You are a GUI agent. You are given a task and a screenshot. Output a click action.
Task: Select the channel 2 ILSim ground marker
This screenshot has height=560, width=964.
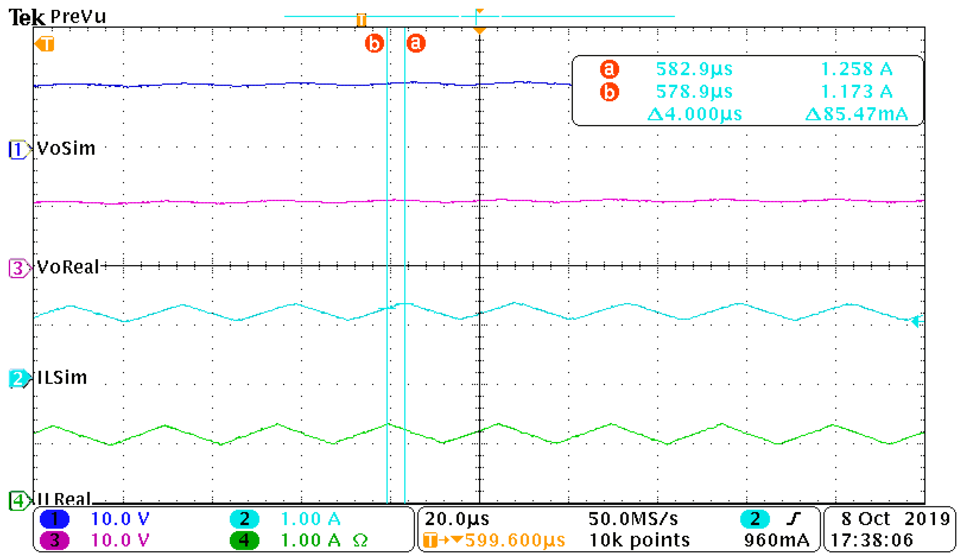(x=18, y=378)
